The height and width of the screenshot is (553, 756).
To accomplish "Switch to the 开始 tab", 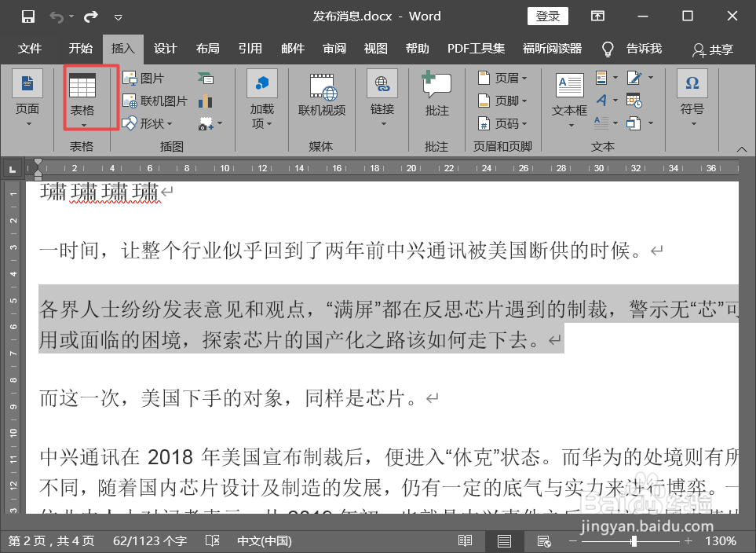I will tap(81, 49).
